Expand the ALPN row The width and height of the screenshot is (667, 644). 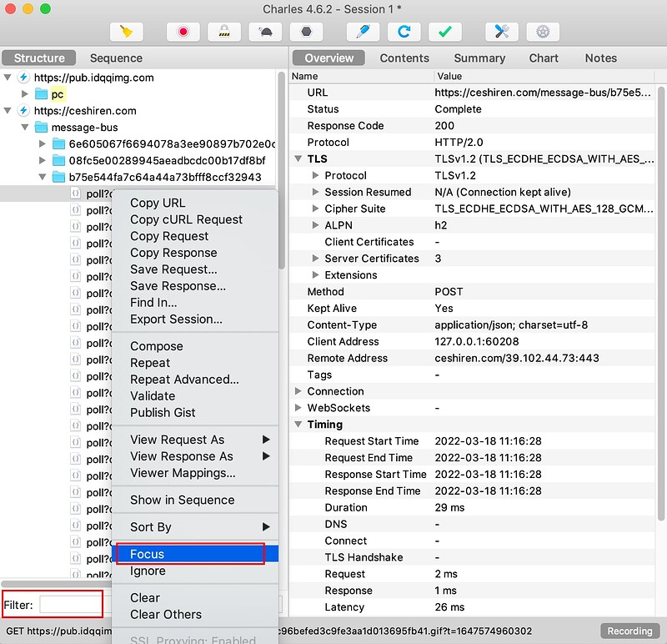[315, 225]
